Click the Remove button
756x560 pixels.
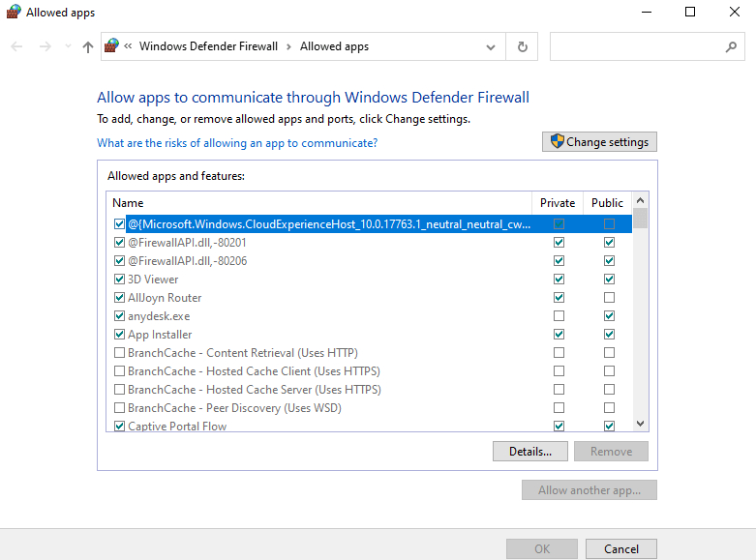point(611,451)
